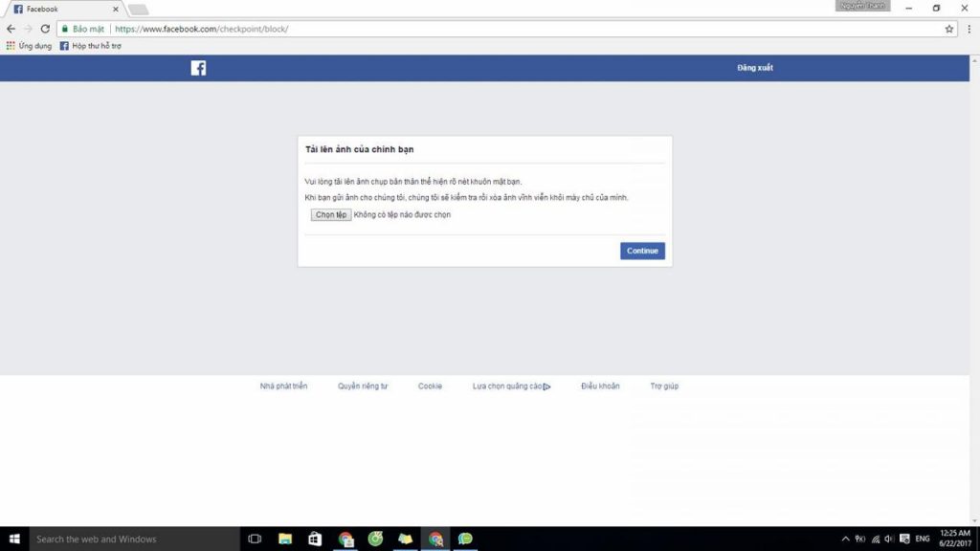The image size is (980, 551).
Task: Switch to the Facebook browser tab
Action: [x=62, y=9]
